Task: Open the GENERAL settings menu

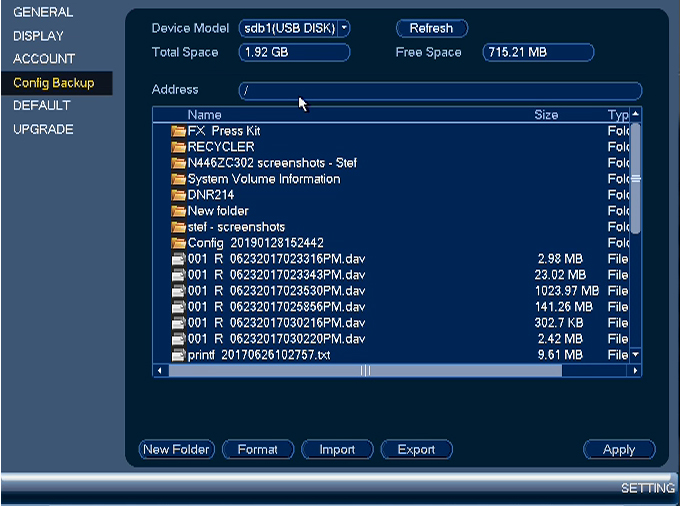Action: tap(43, 12)
